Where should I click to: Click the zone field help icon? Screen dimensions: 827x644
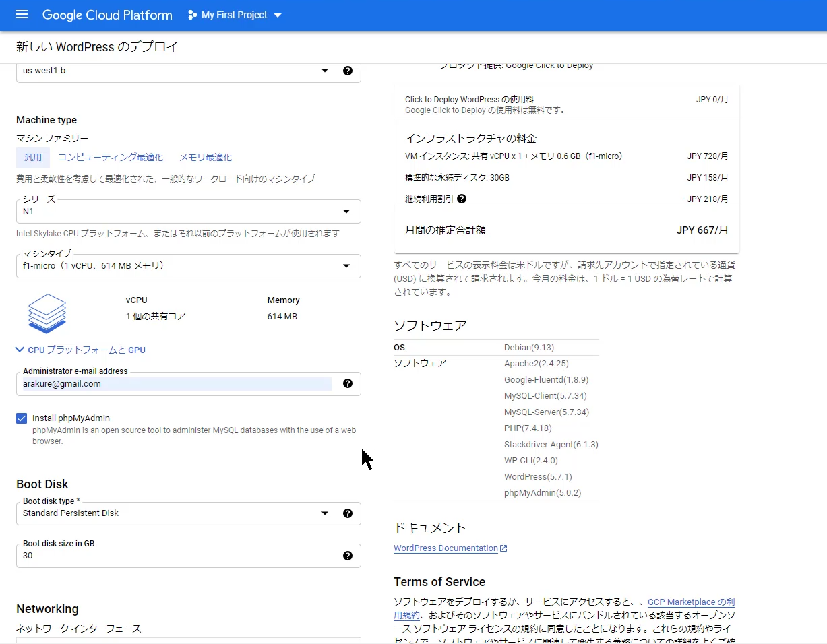point(348,71)
